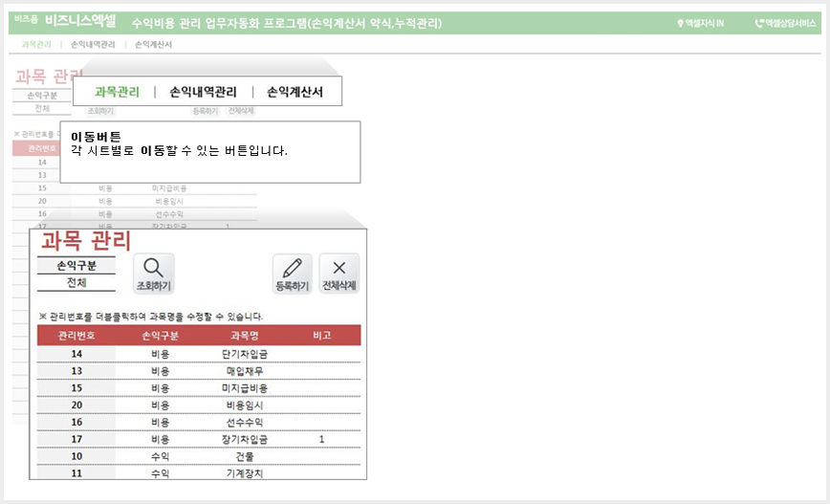Click the 과목명 column header
830x504 pixels.
[245, 336]
